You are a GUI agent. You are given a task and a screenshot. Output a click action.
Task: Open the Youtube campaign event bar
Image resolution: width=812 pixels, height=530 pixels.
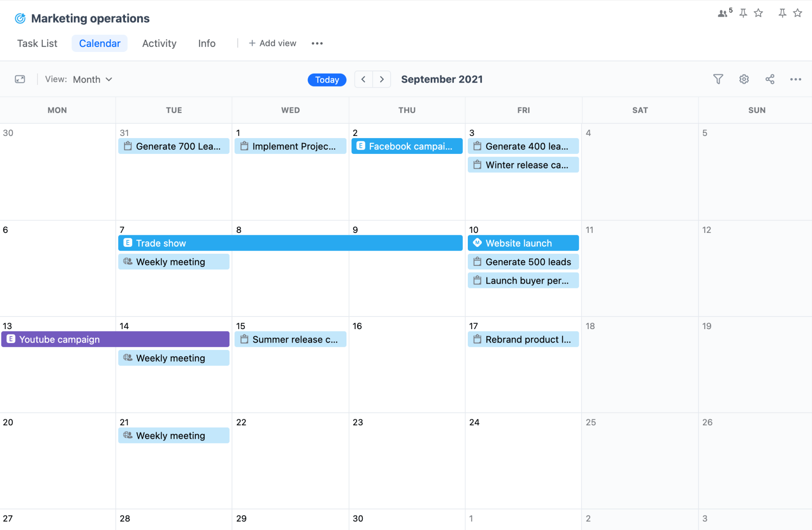coord(115,339)
